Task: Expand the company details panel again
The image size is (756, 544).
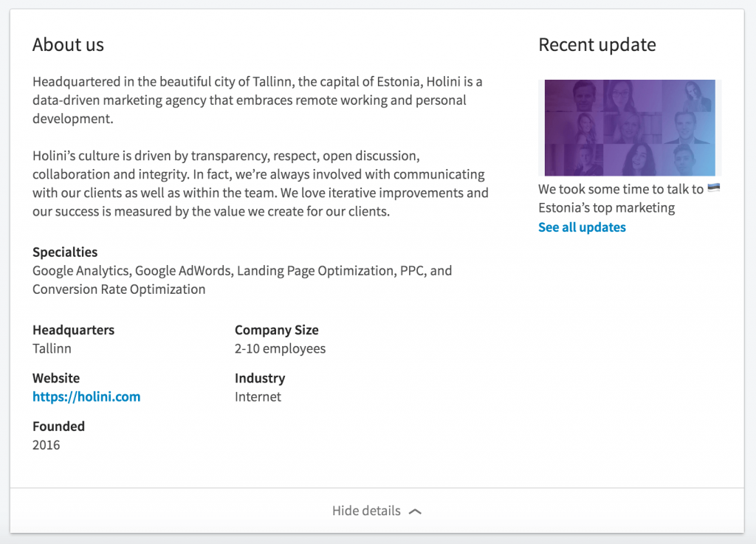Action: [377, 510]
